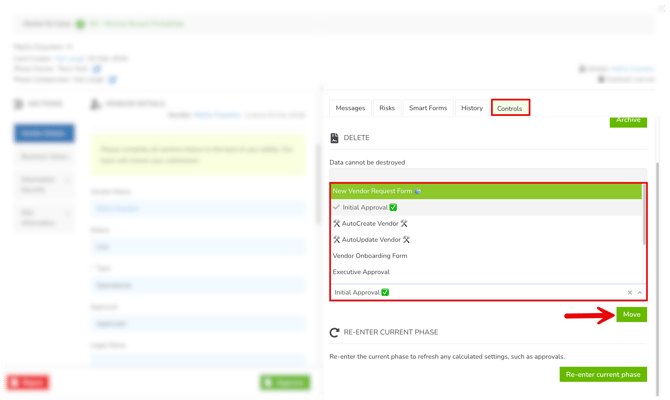The image size is (670, 400).
Task: Select the checked Initial Approval list option
Action: tap(365, 208)
